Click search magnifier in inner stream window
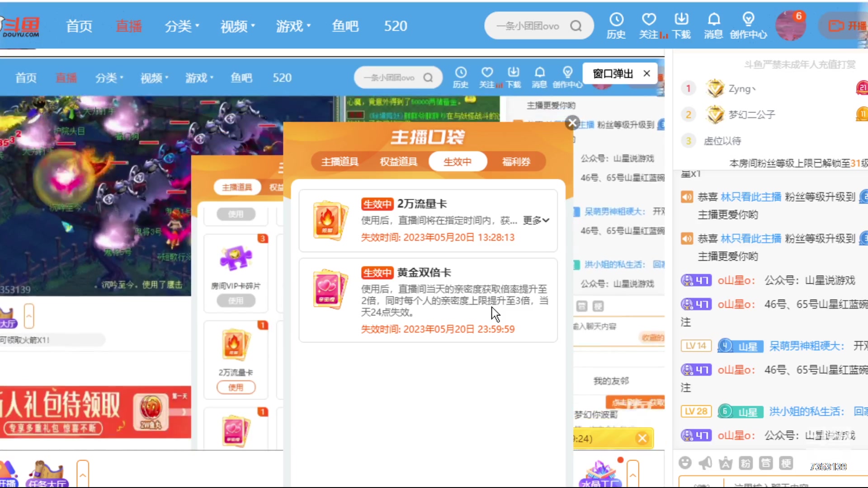Screen dimensions: 868x488 (428, 78)
